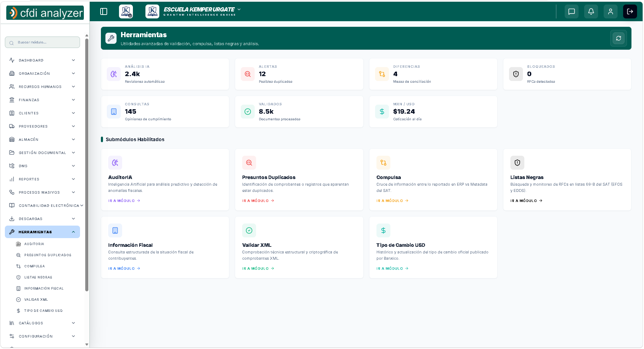Expand the Proveedores menu chevron

point(73,126)
